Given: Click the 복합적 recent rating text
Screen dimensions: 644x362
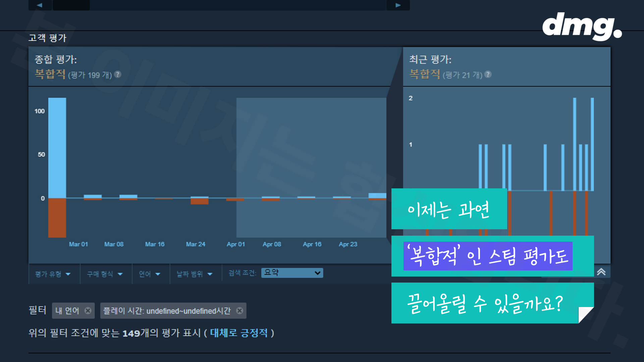Looking at the screenshot, I should 425,74.
